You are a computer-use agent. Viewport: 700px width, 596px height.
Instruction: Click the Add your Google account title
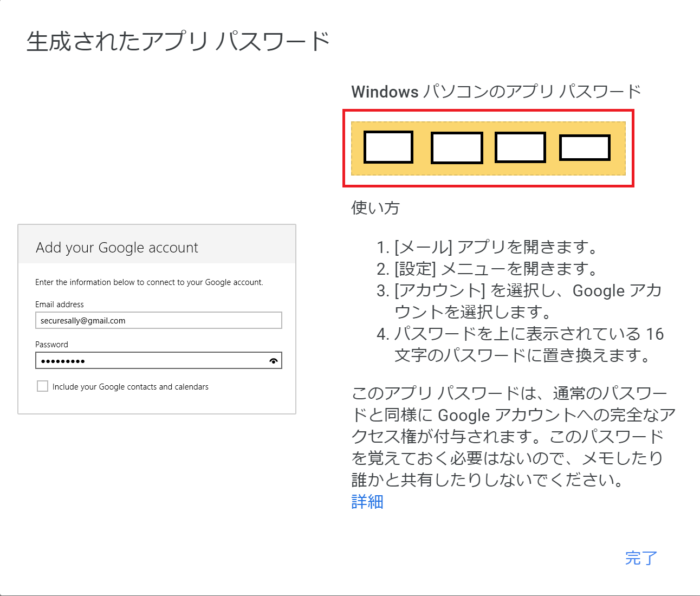click(x=117, y=248)
